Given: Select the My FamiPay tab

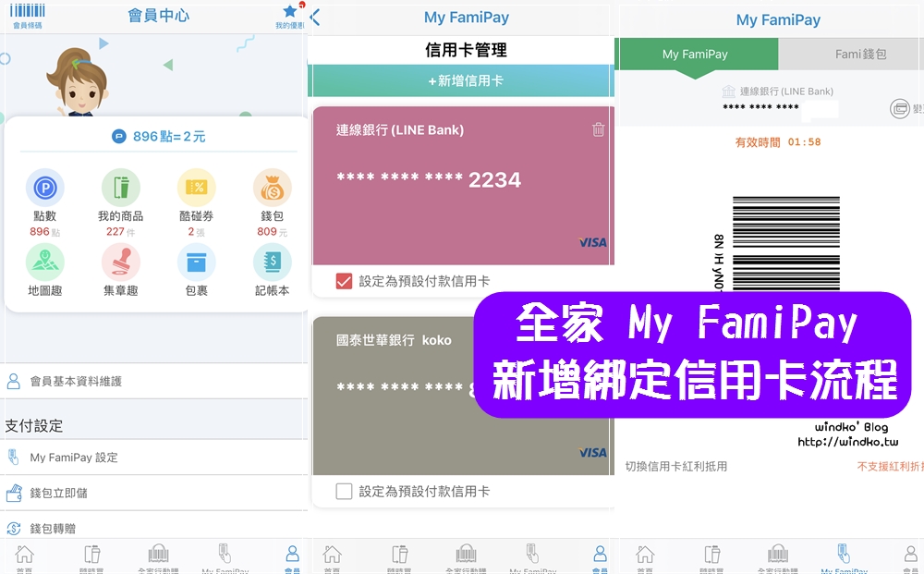Looking at the screenshot, I should click(697, 55).
